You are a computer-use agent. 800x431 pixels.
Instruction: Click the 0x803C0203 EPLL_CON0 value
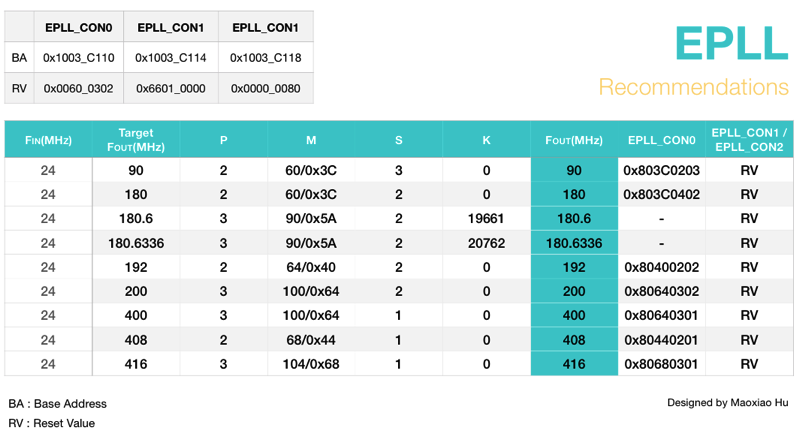tap(661, 170)
